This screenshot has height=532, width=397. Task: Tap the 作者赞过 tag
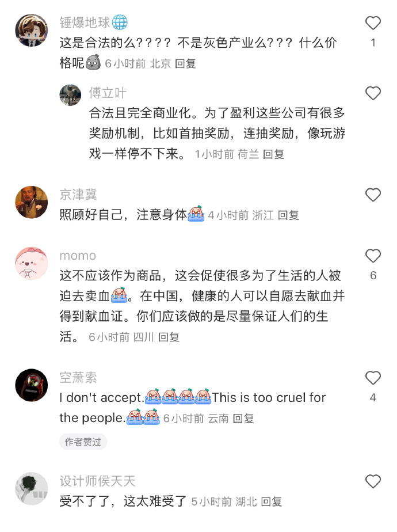pos(83,442)
